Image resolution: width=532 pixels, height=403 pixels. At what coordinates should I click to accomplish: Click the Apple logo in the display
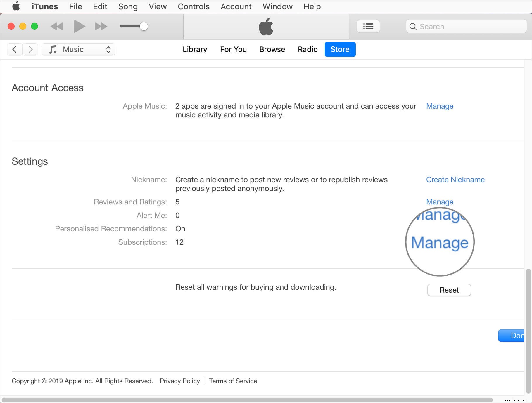[266, 27]
